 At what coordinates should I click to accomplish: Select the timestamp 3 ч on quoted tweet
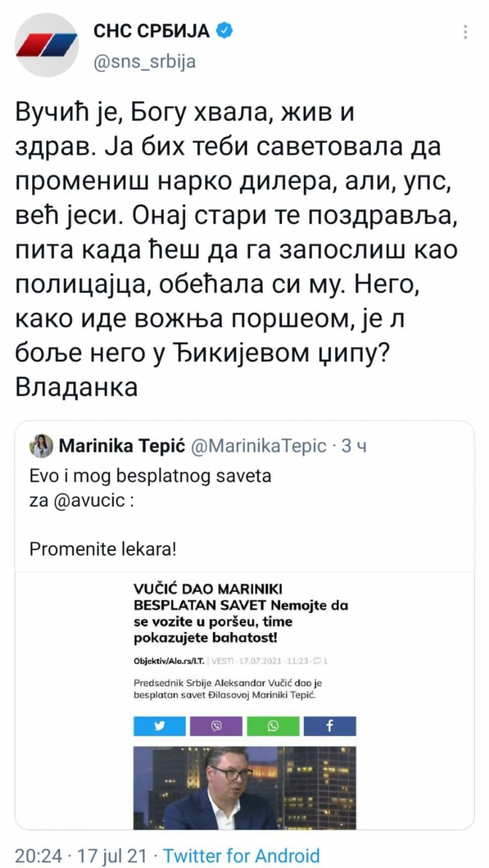354,445
